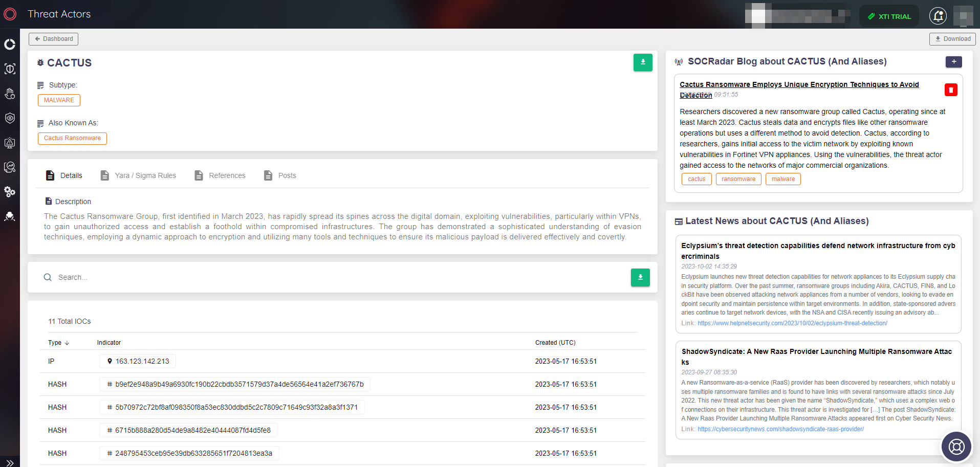This screenshot has width=980, height=467.
Task: Click the XTI TRIAL badge
Action: coord(889,16)
